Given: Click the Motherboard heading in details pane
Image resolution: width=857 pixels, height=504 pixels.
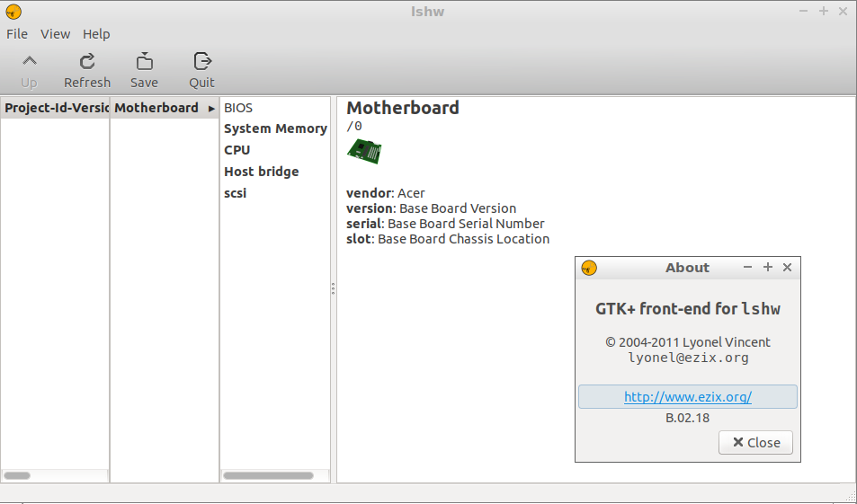Looking at the screenshot, I should (403, 108).
